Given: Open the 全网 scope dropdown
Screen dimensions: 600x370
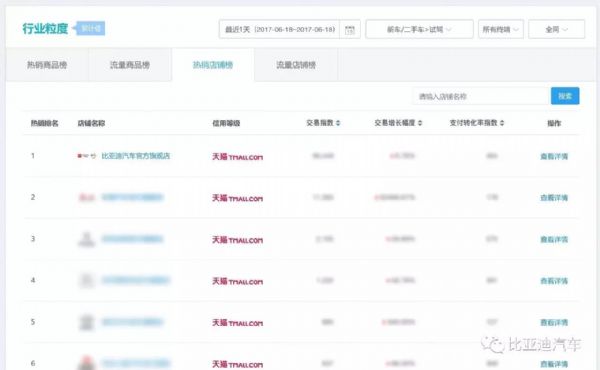Looking at the screenshot, I should tap(556, 29).
